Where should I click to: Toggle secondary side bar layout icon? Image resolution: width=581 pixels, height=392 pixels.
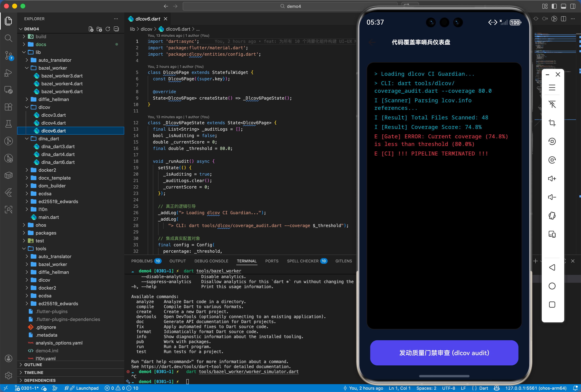(x=572, y=6)
